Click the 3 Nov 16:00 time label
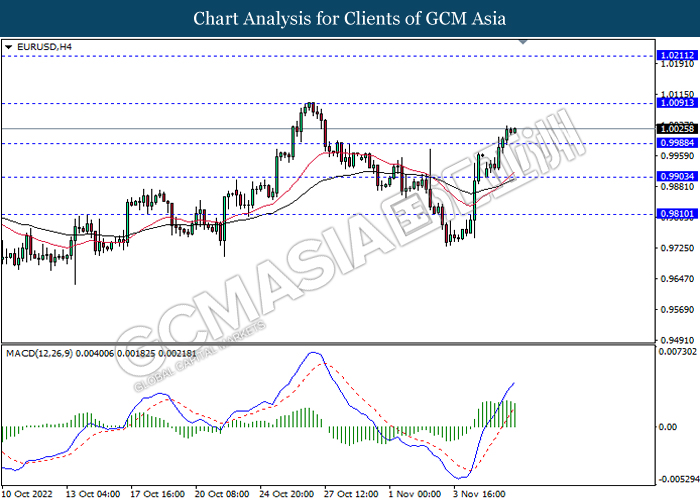The image size is (700, 500). pyautogui.click(x=479, y=494)
